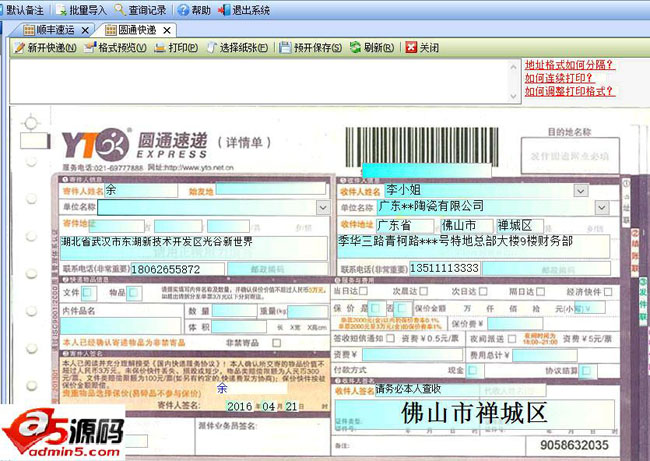The width and height of the screenshot is (650, 461).
Task: Click the 体积 volume field
Action: click(x=239, y=327)
